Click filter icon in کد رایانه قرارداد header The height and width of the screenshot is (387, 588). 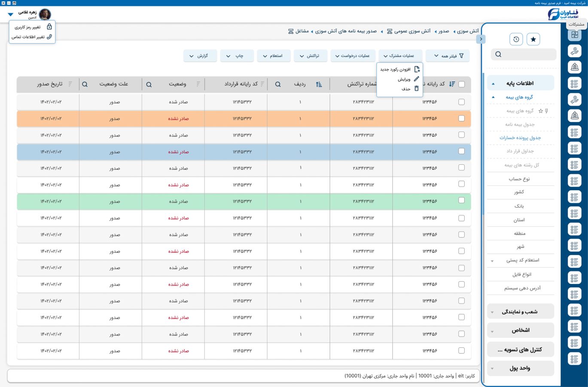click(262, 84)
